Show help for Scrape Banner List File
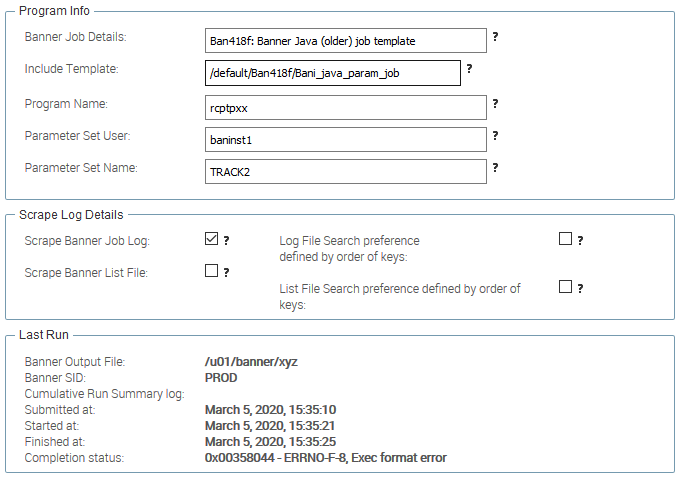The width and height of the screenshot is (678, 480). (x=226, y=272)
